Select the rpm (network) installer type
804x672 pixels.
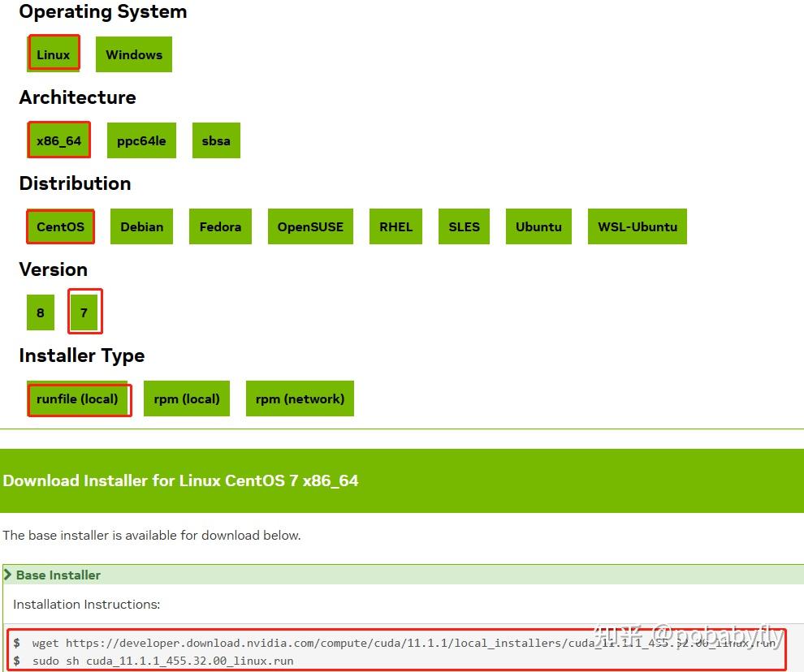[x=300, y=398]
